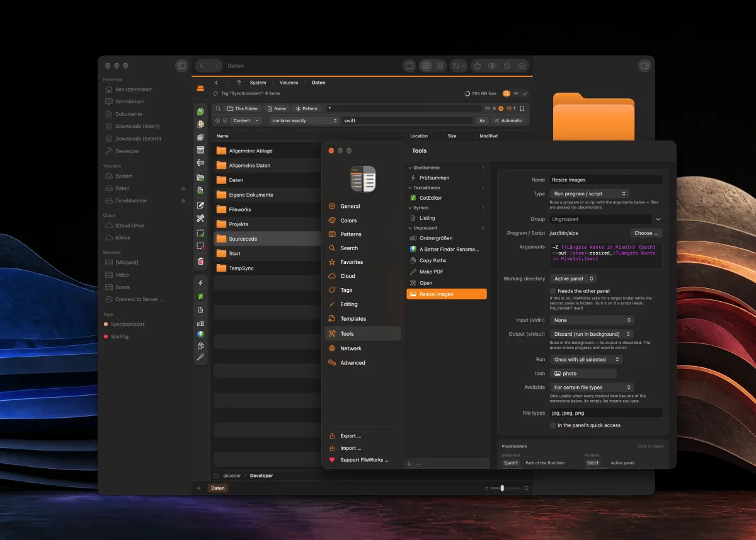The width and height of the screenshot is (756, 540).
Task: Add a search criterion row
Action: pyautogui.click(x=218, y=120)
